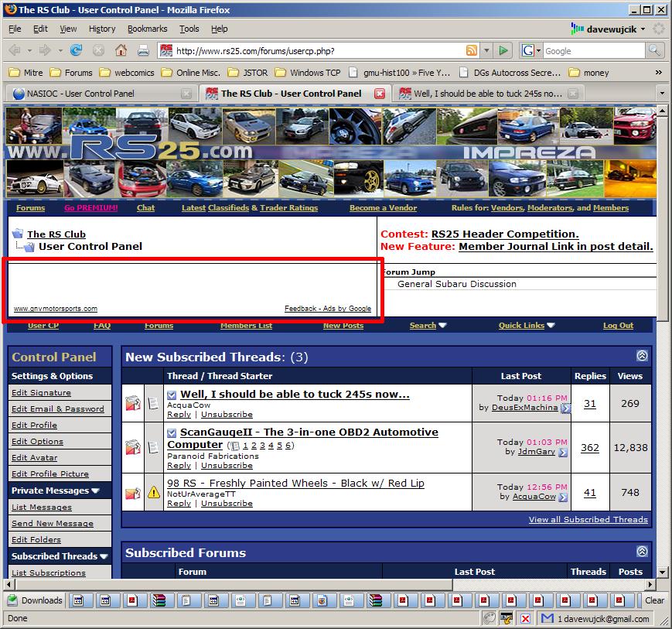Open the Tools menu
The width and height of the screenshot is (672, 629).
coord(189,29)
